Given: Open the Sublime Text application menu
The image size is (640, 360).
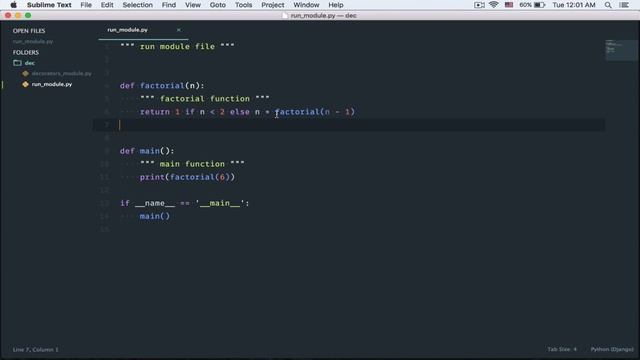Looking at the screenshot, I should [x=49, y=5].
